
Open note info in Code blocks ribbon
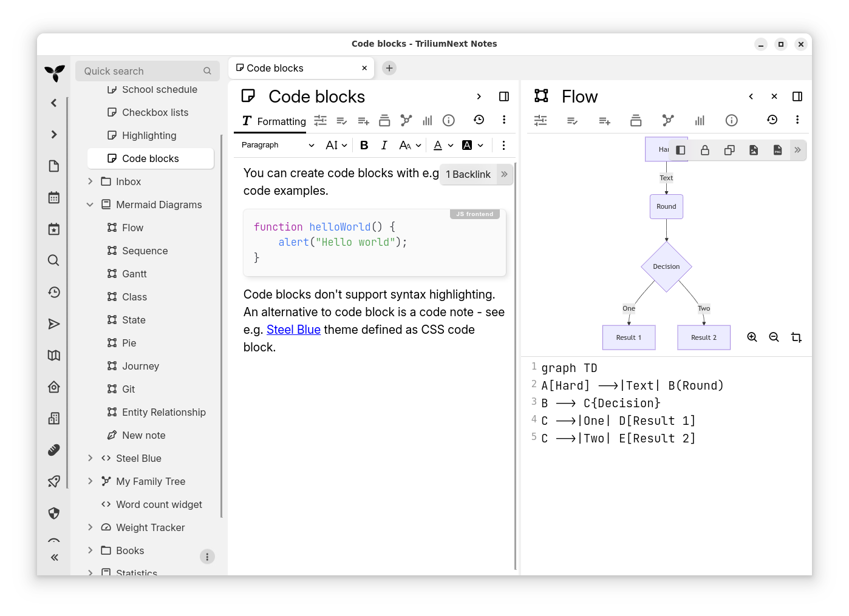pyautogui.click(x=449, y=120)
